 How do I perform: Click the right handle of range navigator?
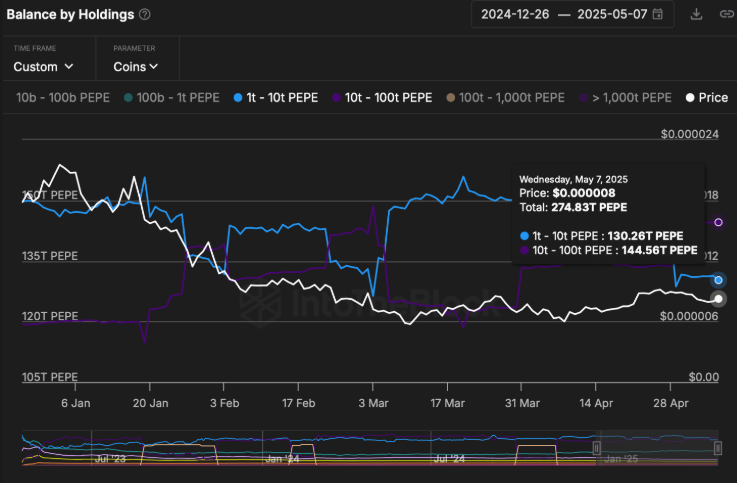[x=718, y=448]
